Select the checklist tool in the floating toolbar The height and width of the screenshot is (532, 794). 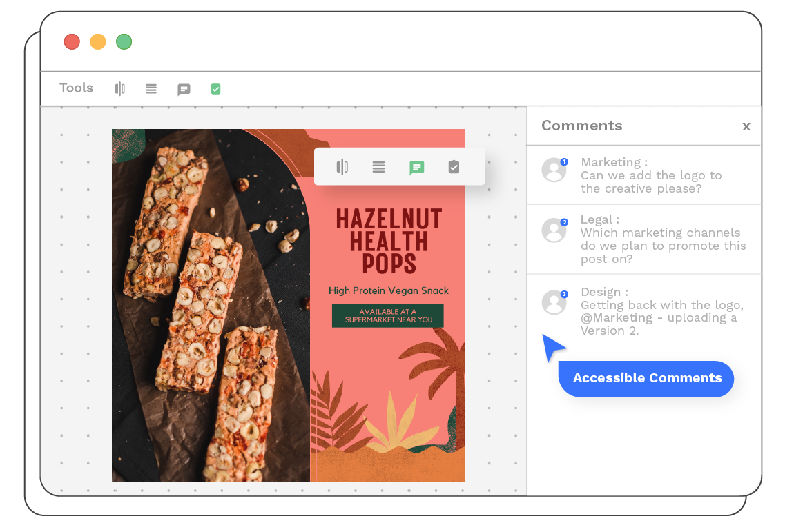point(454,167)
